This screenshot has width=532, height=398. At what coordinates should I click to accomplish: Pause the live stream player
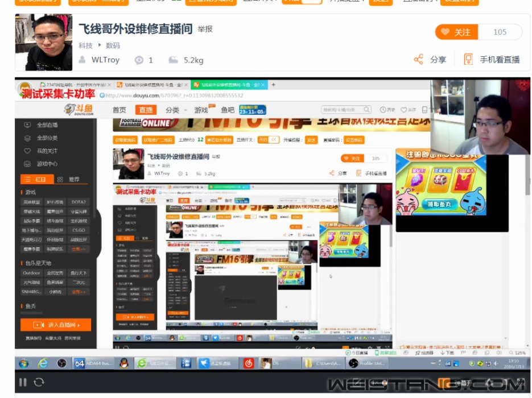tap(23, 383)
